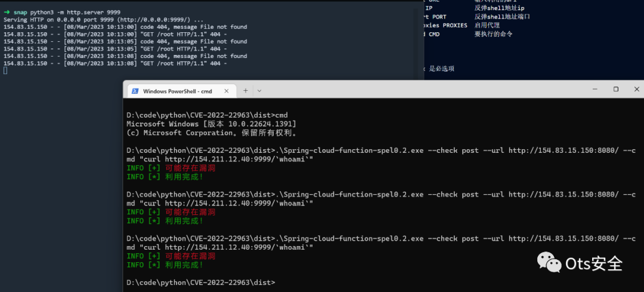Screen dimensions: 644x292
Task: Click the PowerShell icon on the terminal tab
Action: 135,91
